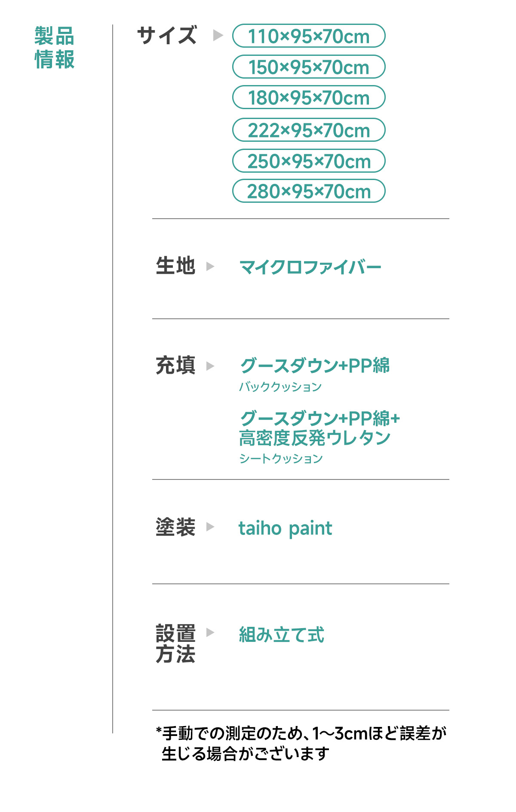Viewport: 516px width, 812px height.
Task: Click the triangle arrow beside 設置方法
Action: coord(210,632)
